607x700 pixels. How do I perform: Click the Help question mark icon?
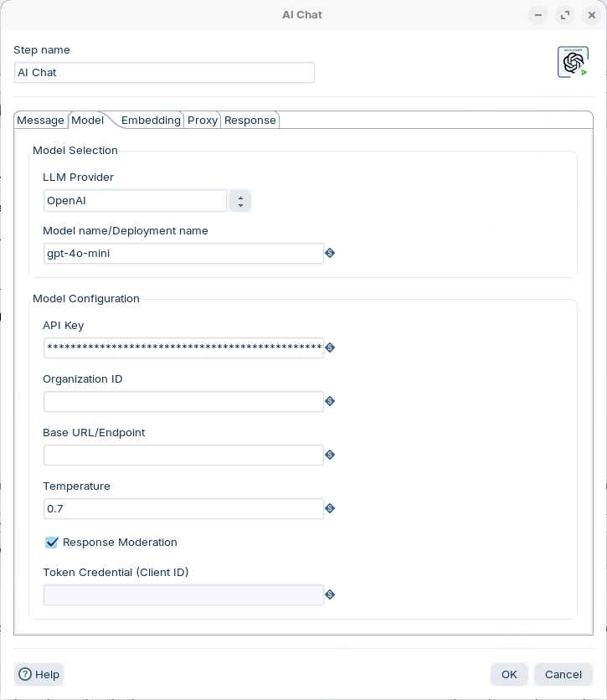pos(25,674)
